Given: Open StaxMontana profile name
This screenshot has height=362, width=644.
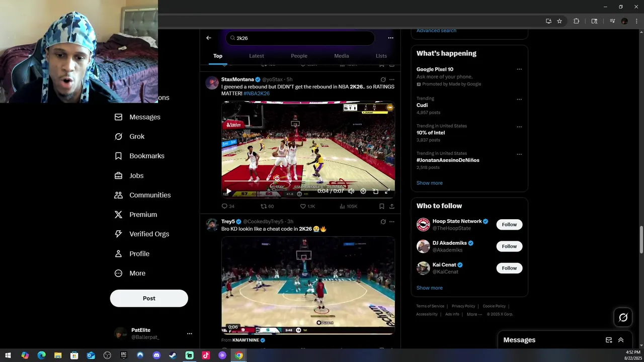Looking at the screenshot, I should tap(237, 79).
